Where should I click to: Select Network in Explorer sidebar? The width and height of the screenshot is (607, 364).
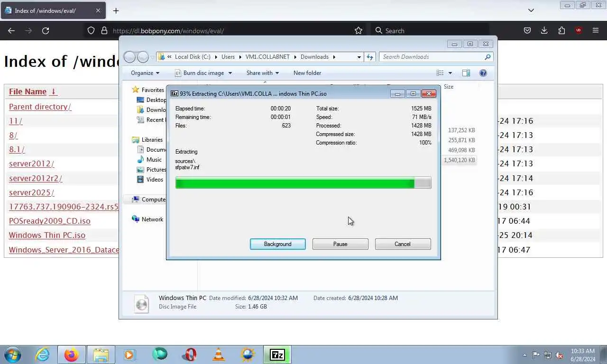pos(152,219)
